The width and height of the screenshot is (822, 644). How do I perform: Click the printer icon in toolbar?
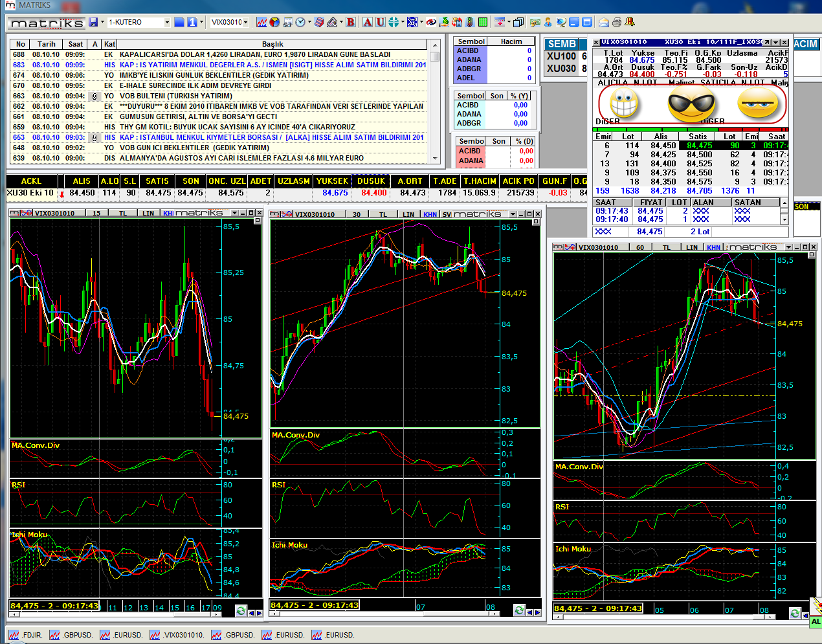(616, 22)
